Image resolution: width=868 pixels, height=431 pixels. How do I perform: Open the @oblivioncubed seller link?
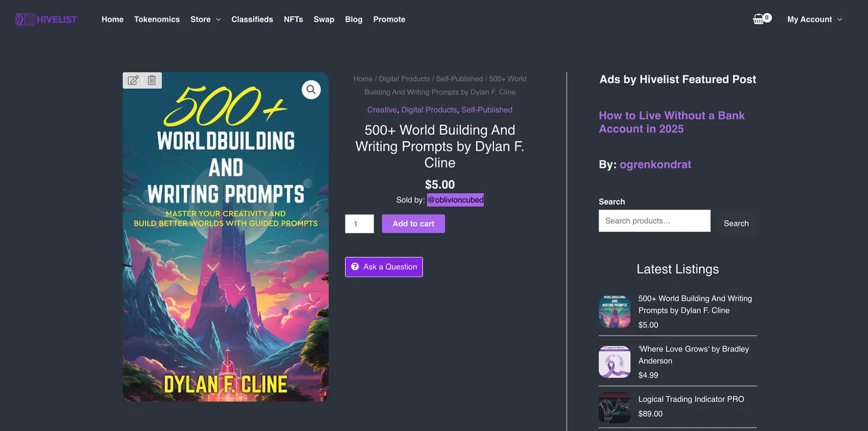click(x=455, y=200)
